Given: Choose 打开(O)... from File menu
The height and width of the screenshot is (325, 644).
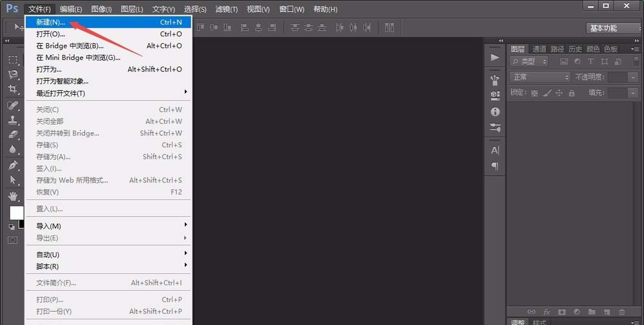Looking at the screenshot, I should point(108,34).
